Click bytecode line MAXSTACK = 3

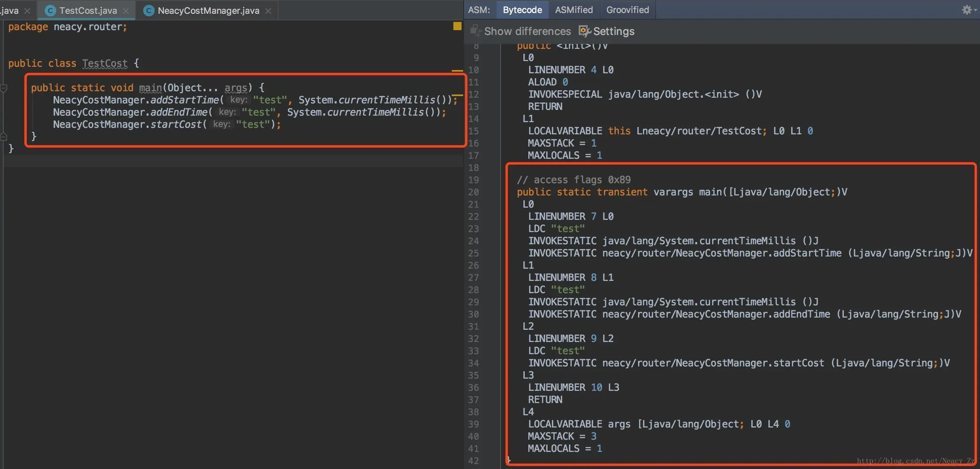[562, 436]
